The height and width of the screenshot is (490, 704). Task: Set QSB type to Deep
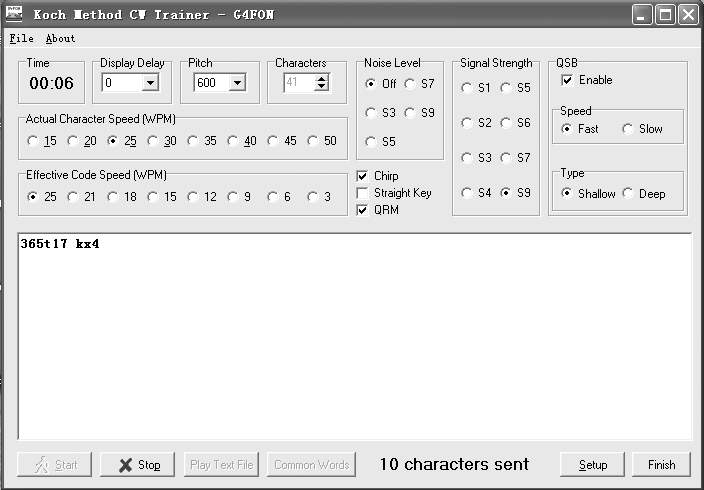pos(628,194)
